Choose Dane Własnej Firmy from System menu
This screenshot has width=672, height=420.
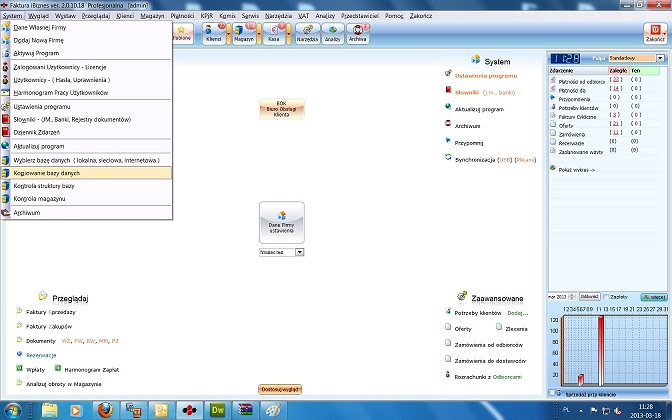86,27
